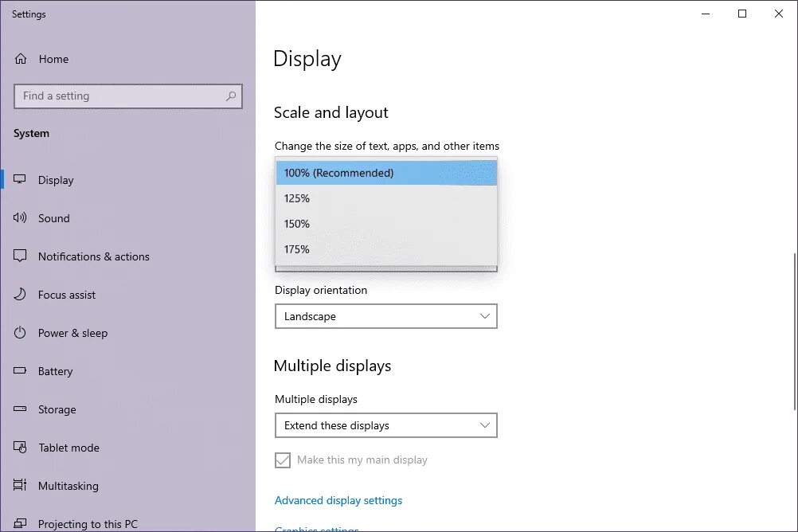798x532 pixels.
Task: Click the Power & sleep icon
Action: point(20,332)
